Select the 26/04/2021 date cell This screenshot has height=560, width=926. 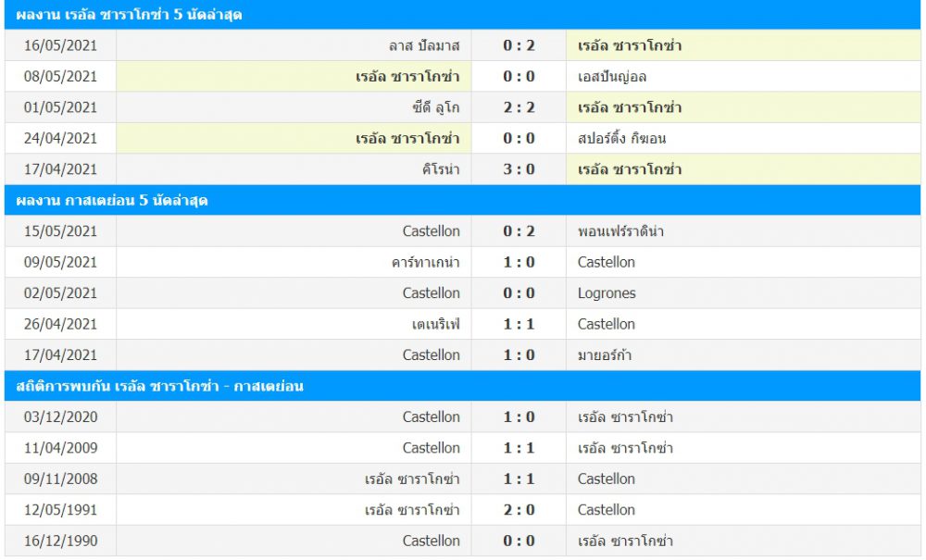pos(60,324)
